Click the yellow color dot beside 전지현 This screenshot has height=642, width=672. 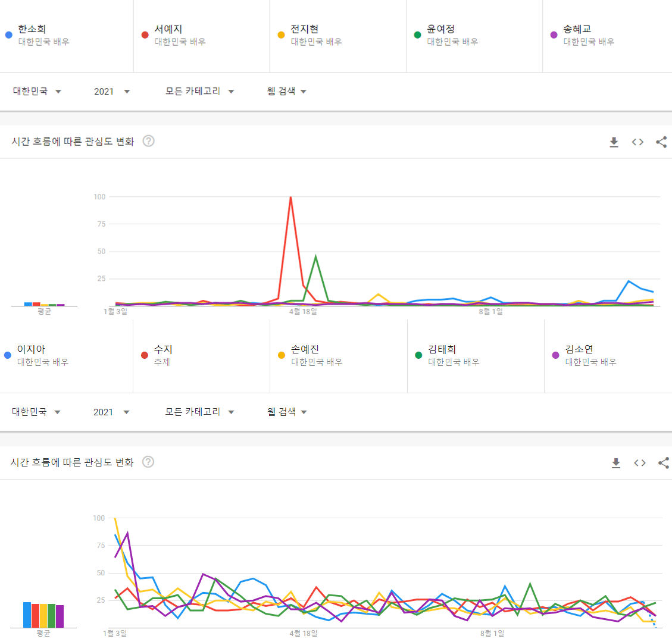click(281, 35)
